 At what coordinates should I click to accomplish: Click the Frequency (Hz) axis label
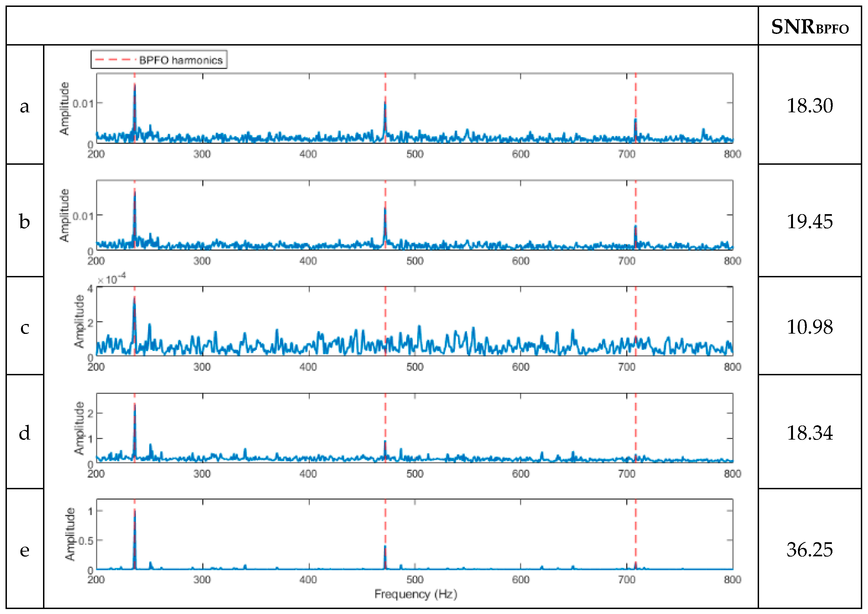pyautogui.click(x=416, y=594)
